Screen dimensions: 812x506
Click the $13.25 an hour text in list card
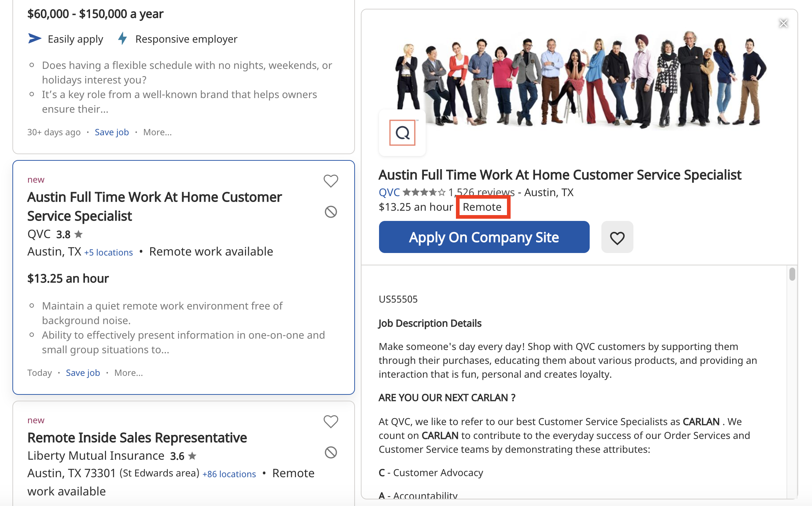(68, 279)
